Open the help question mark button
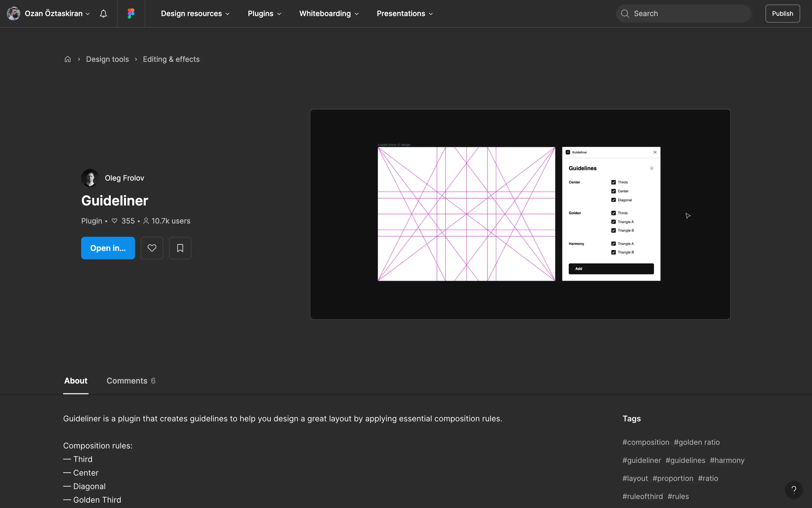 click(x=794, y=490)
